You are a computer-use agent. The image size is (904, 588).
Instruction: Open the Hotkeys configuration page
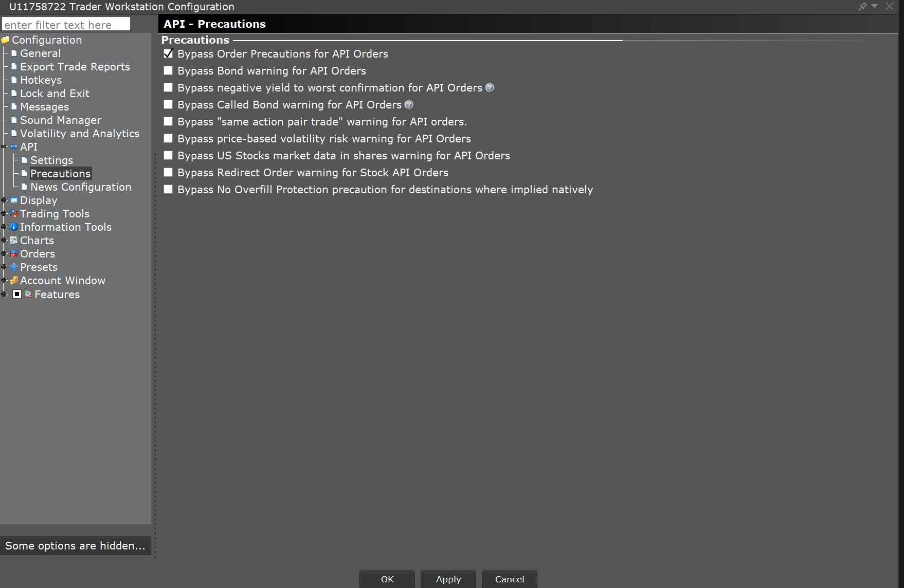click(41, 80)
